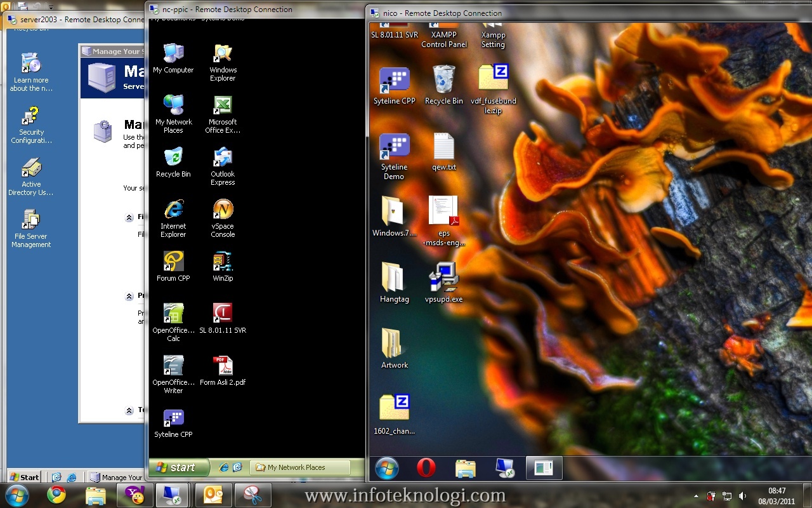Viewport: 812px width, 508px height.
Task: Open Snipping Tool on host taskbar
Action: click(x=252, y=495)
